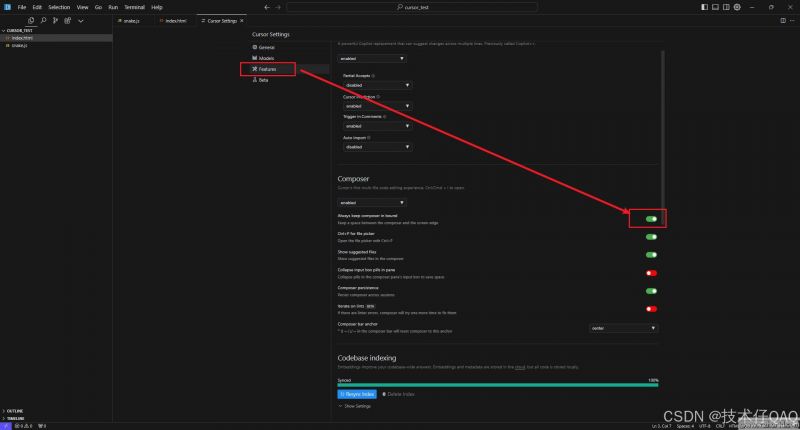Image resolution: width=800 pixels, height=430 pixels.
Task: Open the Explorer view icon in sidebar
Action: click(x=31, y=20)
